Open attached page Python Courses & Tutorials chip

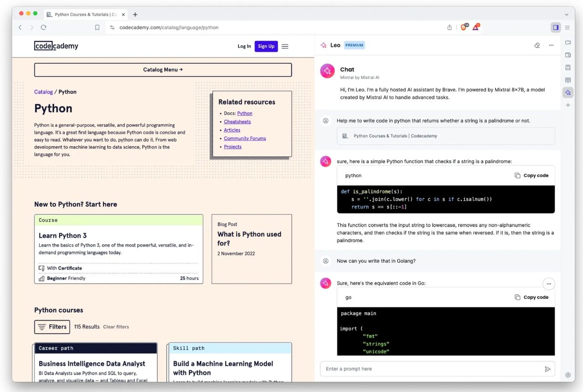(x=446, y=136)
